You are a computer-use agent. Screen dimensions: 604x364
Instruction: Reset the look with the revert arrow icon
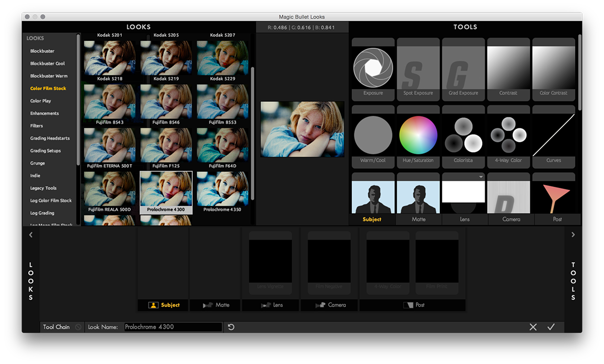pyautogui.click(x=231, y=327)
